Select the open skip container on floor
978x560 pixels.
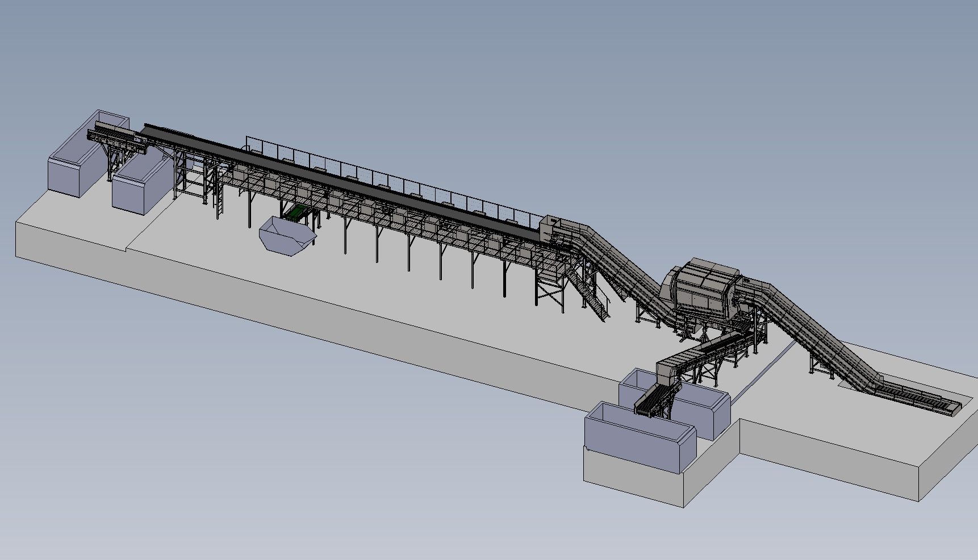pyautogui.click(x=287, y=235)
